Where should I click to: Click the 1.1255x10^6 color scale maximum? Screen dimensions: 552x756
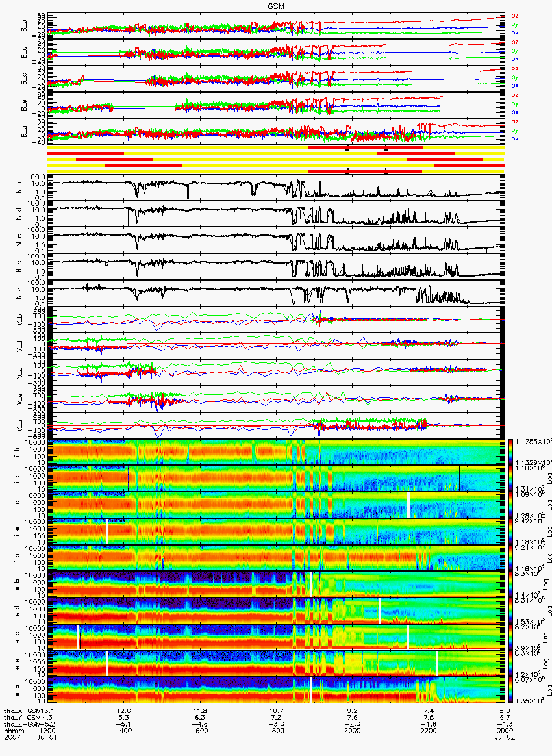[533, 441]
